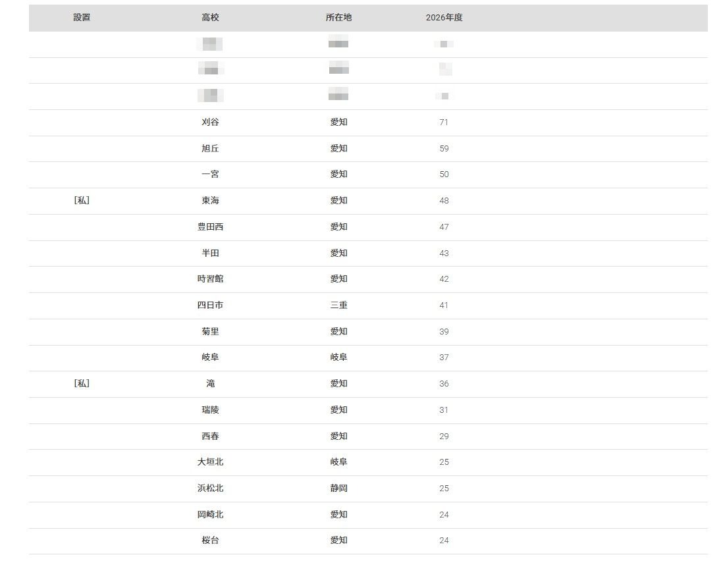Click the 時習館 school name
This screenshot has height=588, width=719.
210,279
